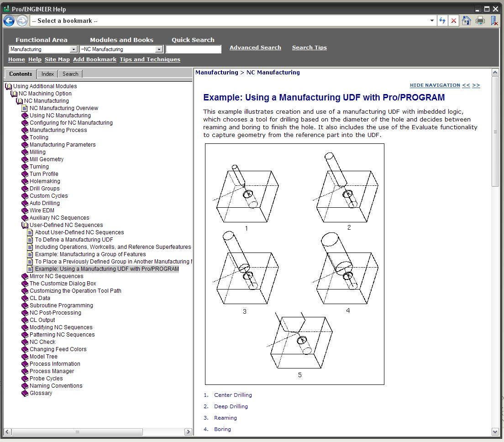Image resolution: width=504 pixels, height=442 pixels.
Task: Select Subroutine Programming topic
Action: click(x=61, y=305)
